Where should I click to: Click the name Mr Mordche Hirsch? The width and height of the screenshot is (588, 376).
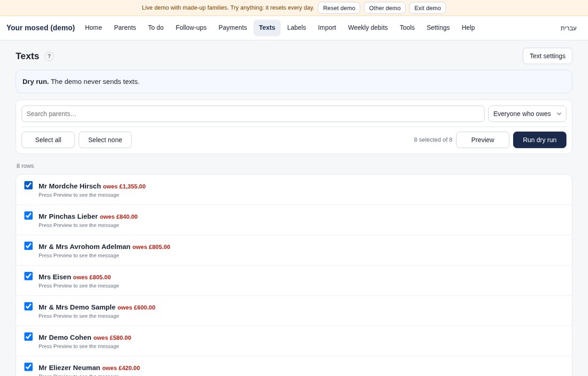pos(69,186)
